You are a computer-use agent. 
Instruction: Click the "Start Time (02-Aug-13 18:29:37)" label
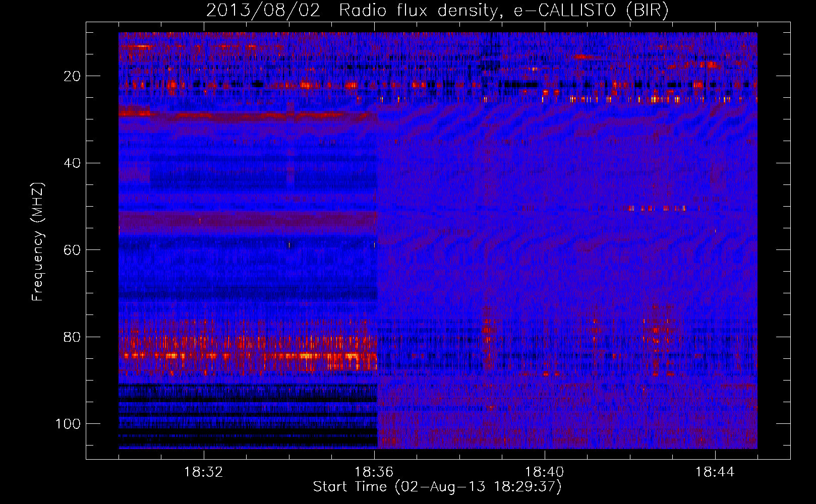(437, 487)
